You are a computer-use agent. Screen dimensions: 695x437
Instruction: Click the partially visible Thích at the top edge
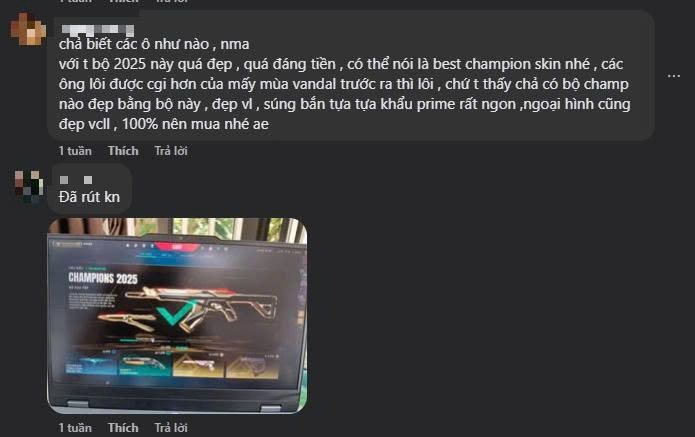[x=123, y=2]
